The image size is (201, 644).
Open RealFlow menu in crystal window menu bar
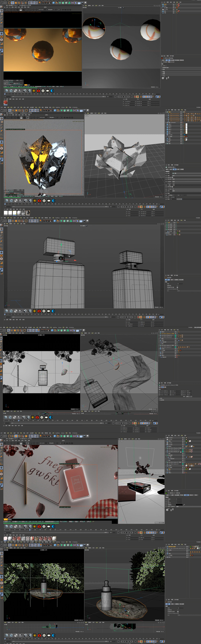58,107
